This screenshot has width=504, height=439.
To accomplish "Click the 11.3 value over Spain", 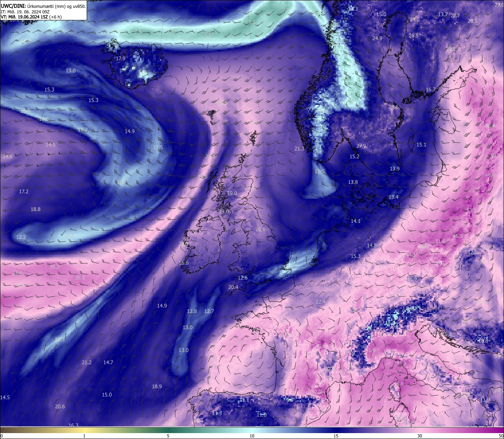I will [x=217, y=413].
